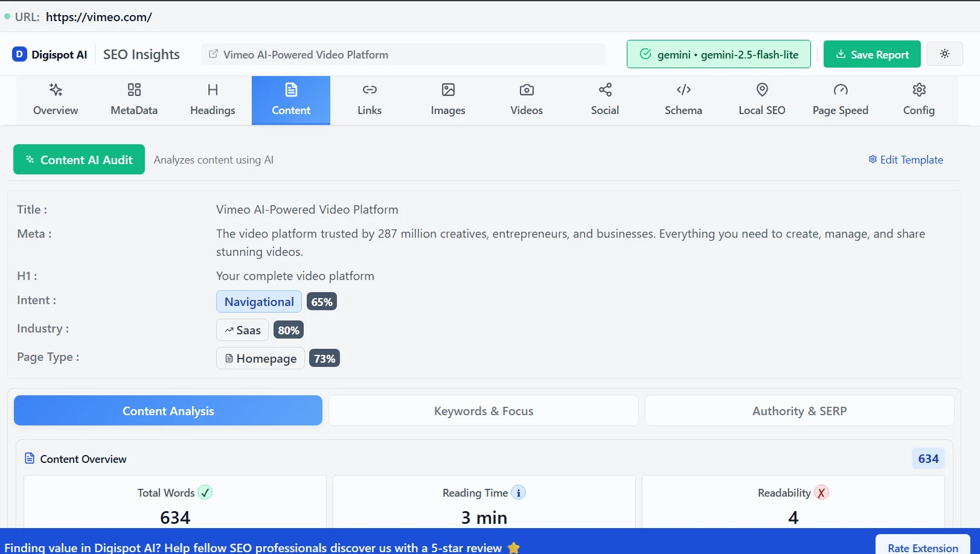The height and width of the screenshot is (554, 980).
Task: Click the 65% intent confidence badge
Action: 322,302
